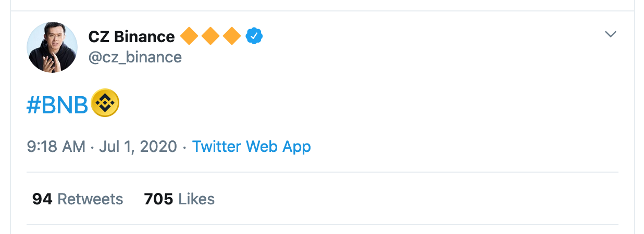The width and height of the screenshot is (644, 234).
Task: Click the 9:18 AM tweet time
Action: (x=56, y=147)
